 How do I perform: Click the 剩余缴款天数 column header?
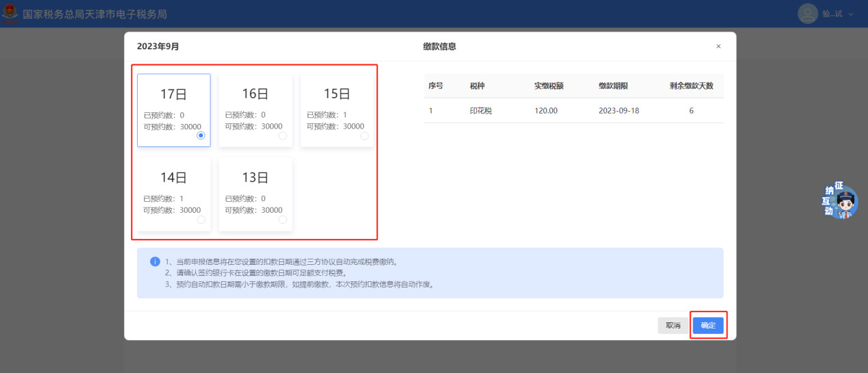(691, 86)
